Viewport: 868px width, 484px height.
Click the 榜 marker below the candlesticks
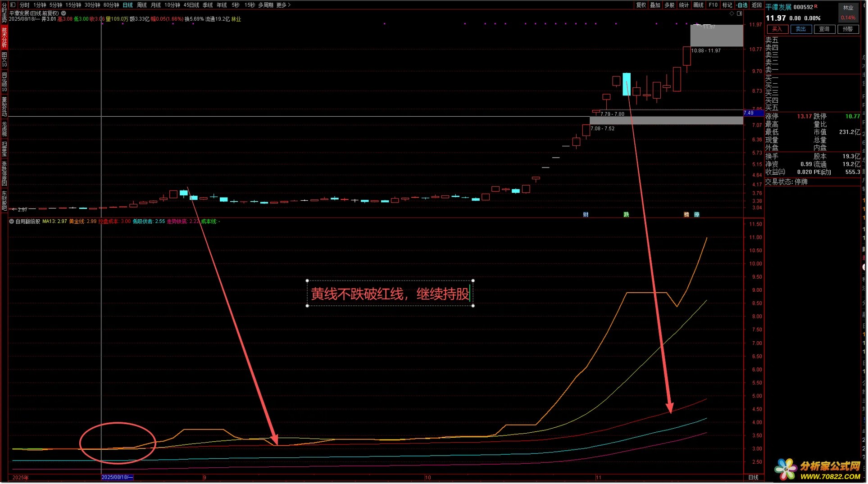[x=686, y=215]
